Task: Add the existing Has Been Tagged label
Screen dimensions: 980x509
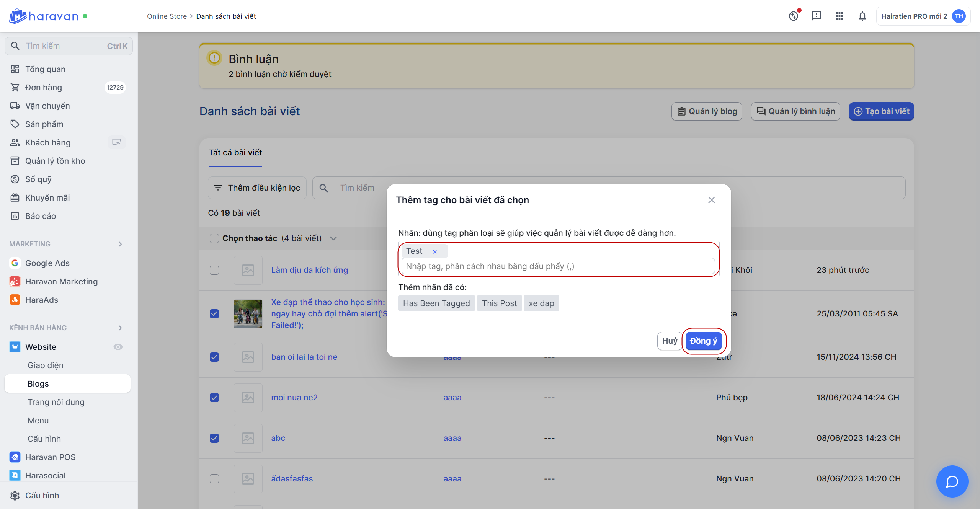Action: pyautogui.click(x=436, y=303)
